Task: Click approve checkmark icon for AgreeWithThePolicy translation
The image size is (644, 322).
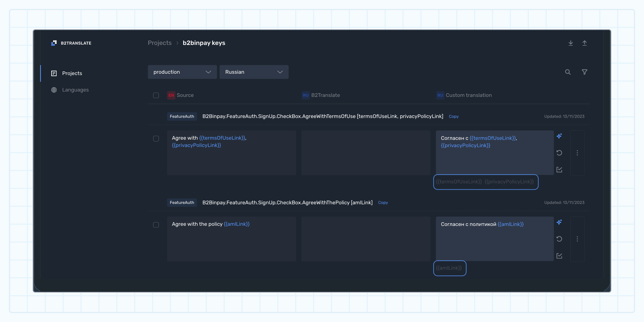Action: pyautogui.click(x=559, y=256)
